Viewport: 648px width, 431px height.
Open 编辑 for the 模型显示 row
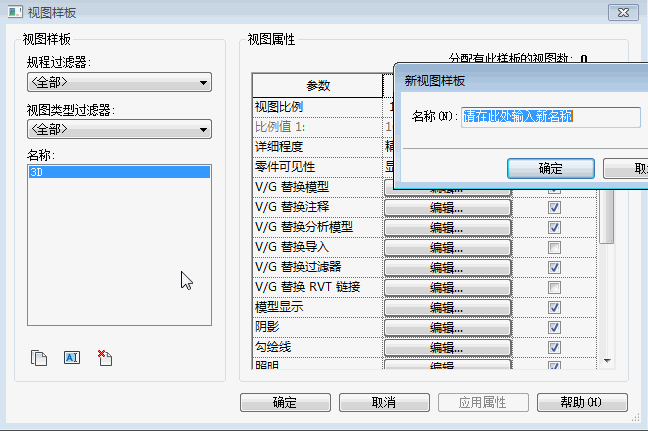[x=447, y=307]
